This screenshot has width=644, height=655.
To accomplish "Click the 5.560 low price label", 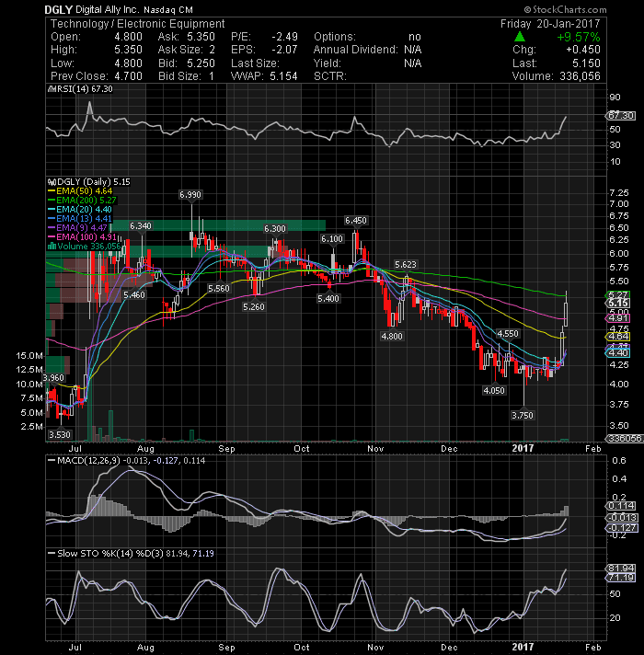I will click(x=219, y=289).
